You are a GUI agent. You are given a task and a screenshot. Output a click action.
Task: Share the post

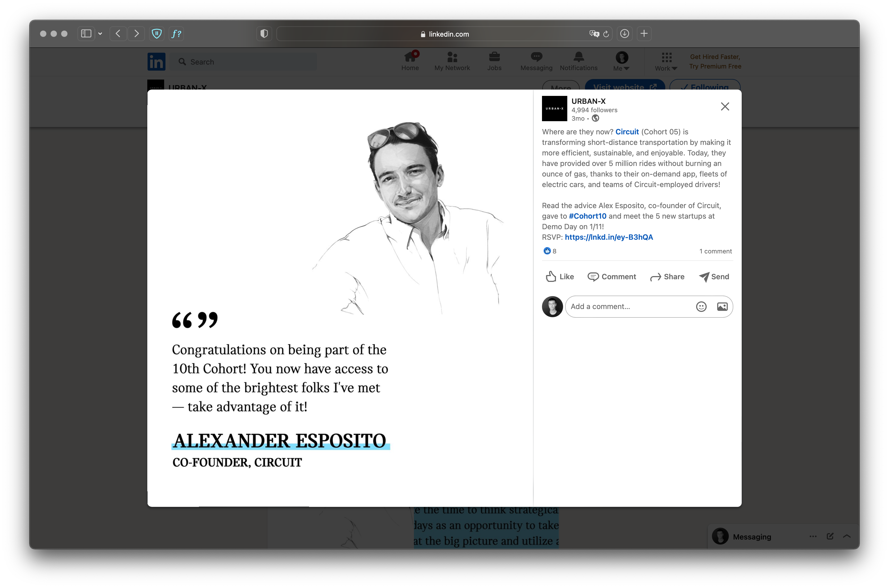(667, 277)
